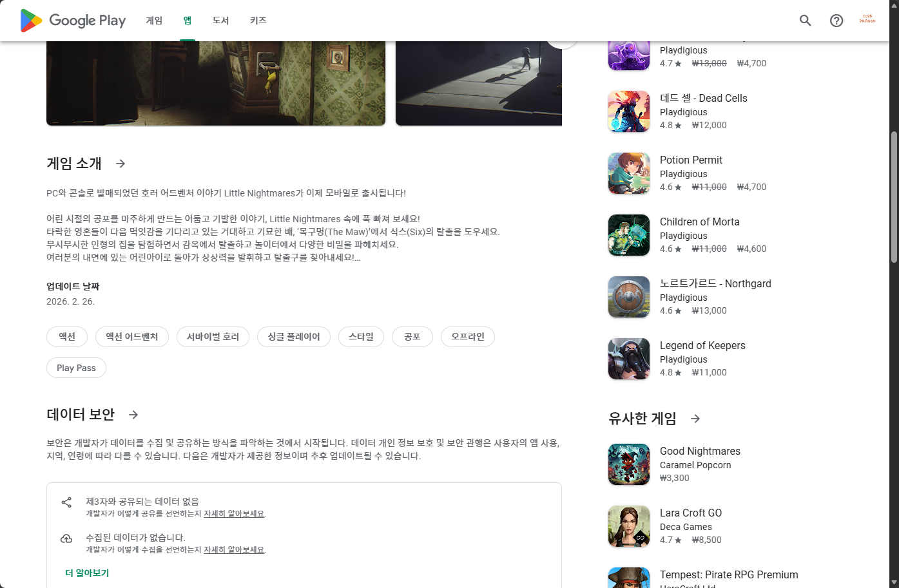Open the shadowy corridor game screenshot
This screenshot has height=588, width=899.
[479, 84]
